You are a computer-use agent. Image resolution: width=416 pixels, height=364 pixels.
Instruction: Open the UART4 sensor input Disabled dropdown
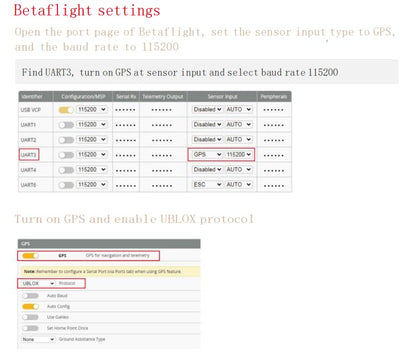tap(207, 170)
